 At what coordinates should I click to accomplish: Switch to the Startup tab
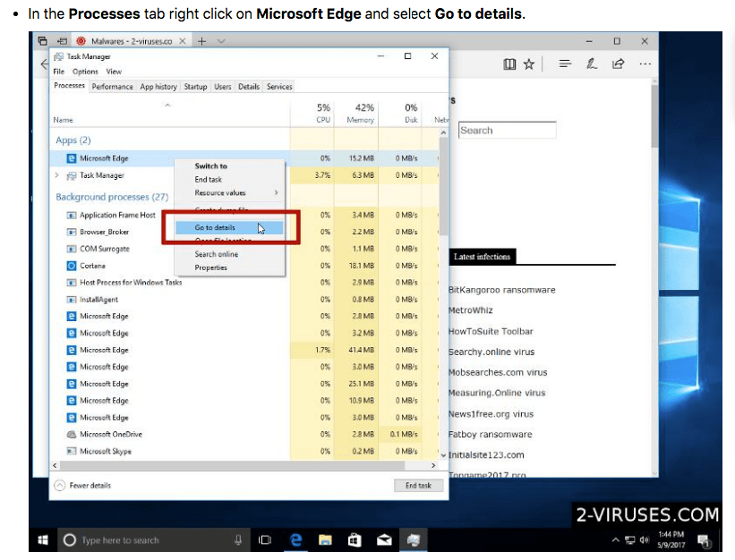coord(195,87)
